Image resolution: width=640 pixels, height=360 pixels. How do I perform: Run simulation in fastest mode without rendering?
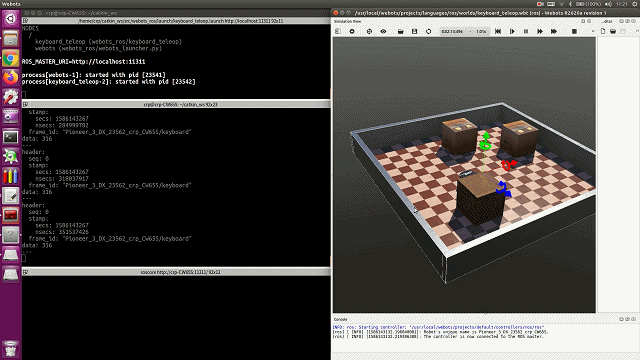(554, 31)
